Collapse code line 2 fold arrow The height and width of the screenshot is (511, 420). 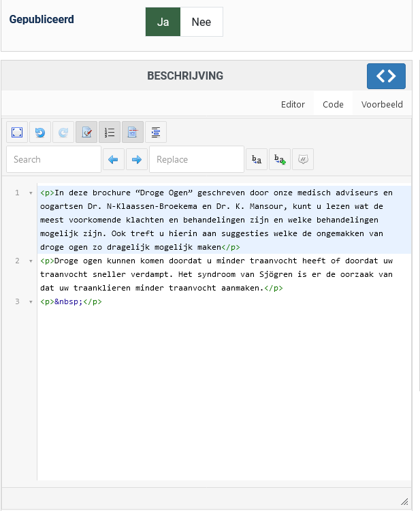[x=31, y=261]
